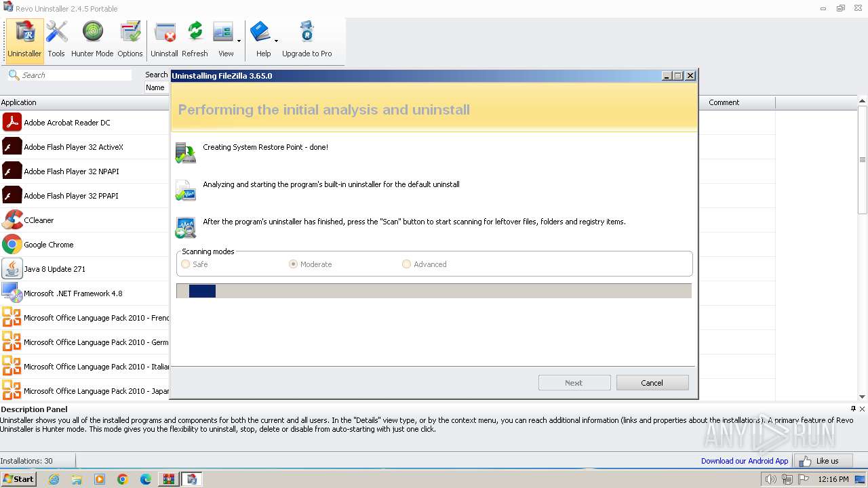Select Adobe Flash Player 32 NPAPI

(x=85, y=171)
